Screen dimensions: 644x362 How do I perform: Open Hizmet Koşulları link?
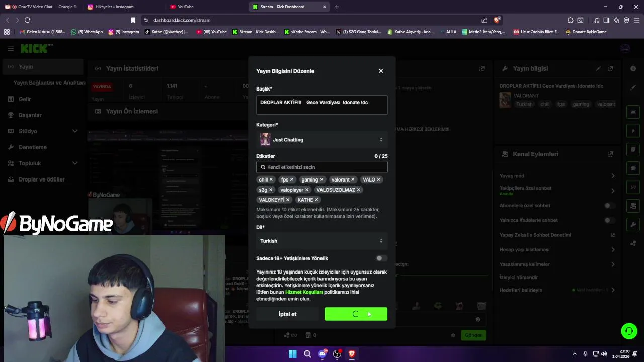(x=304, y=292)
